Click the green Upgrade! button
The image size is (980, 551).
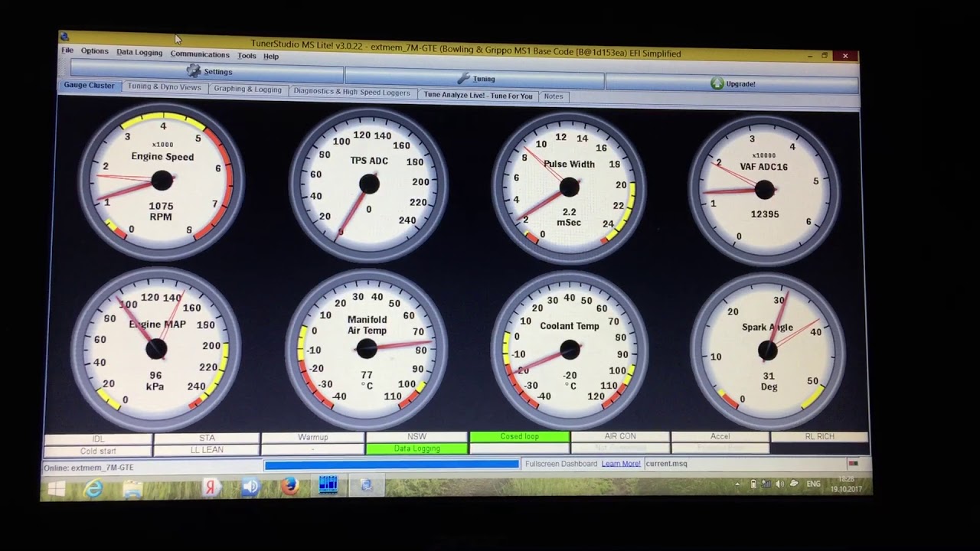coord(731,83)
